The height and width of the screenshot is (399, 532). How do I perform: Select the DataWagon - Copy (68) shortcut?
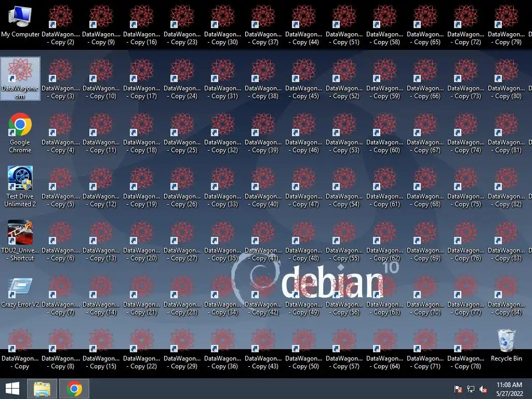[x=425, y=187]
